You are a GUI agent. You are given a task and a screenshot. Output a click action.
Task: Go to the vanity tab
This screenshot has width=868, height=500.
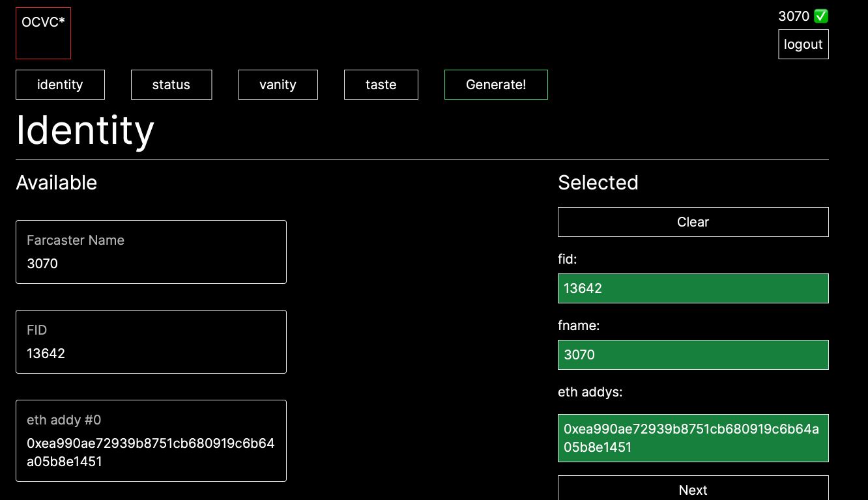tap(278, 85)
